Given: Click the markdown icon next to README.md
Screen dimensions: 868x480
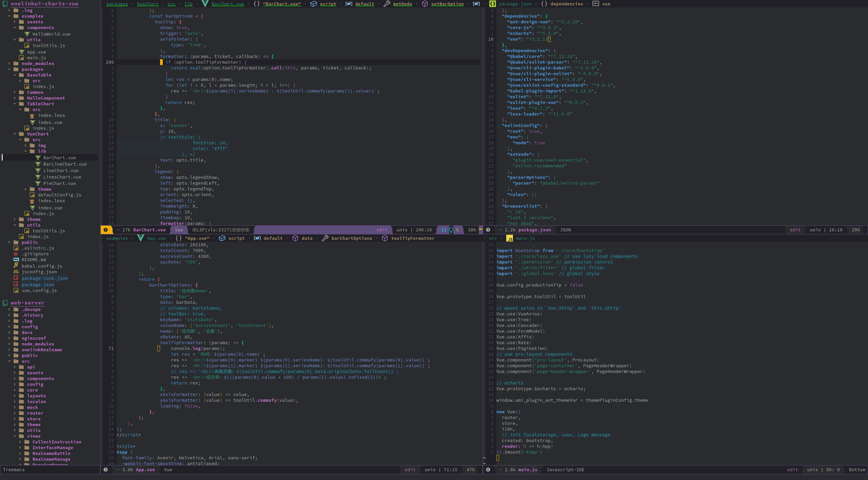Looking at the screenshot, I should tap(16, 259).
